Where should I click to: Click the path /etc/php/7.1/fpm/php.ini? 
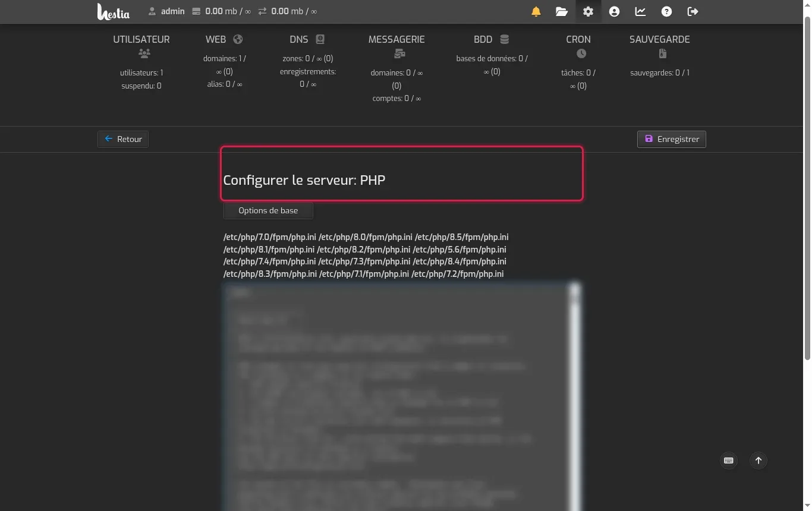(364, 274)
